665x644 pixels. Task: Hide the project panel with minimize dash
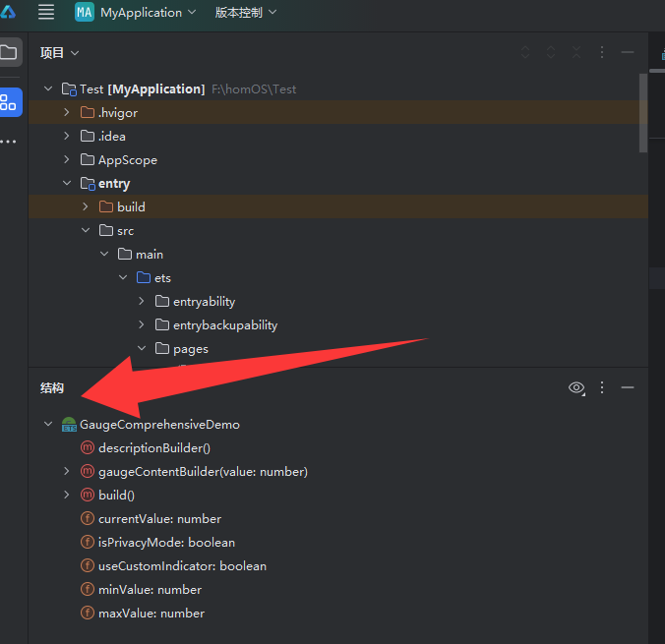point(628,52)
